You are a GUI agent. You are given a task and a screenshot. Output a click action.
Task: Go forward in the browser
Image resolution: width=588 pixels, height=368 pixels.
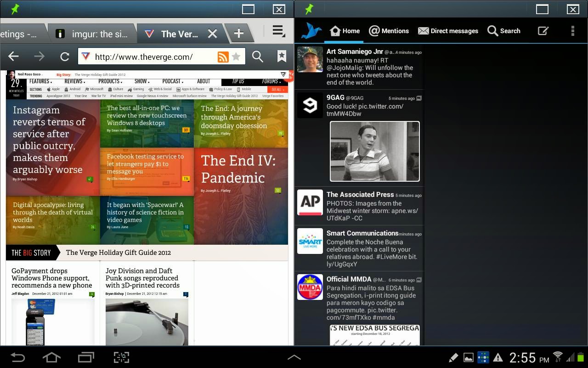pos(40,57)
